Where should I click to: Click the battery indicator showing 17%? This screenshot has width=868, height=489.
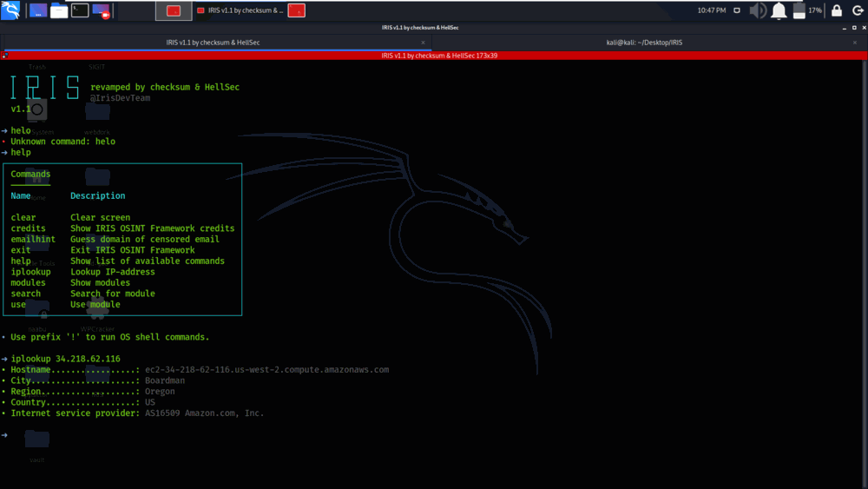point(807,10)
